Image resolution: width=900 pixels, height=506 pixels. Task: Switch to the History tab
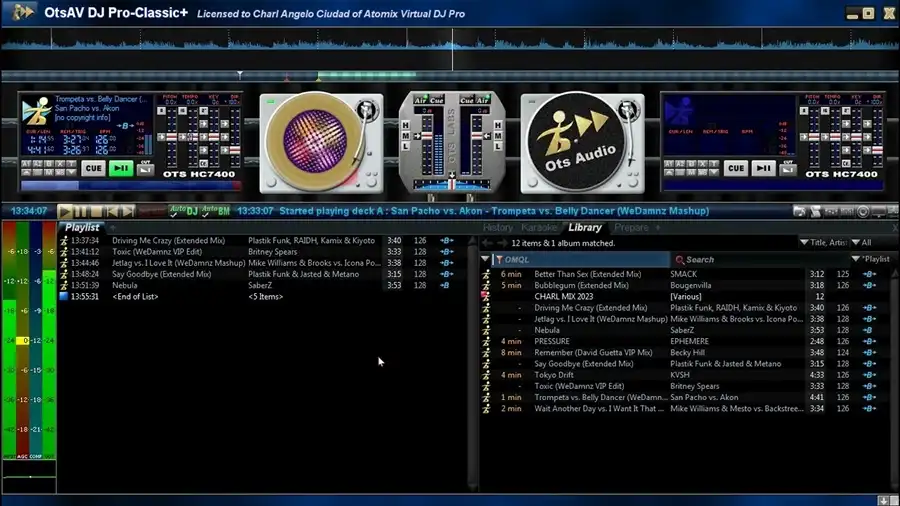(498, 228)
